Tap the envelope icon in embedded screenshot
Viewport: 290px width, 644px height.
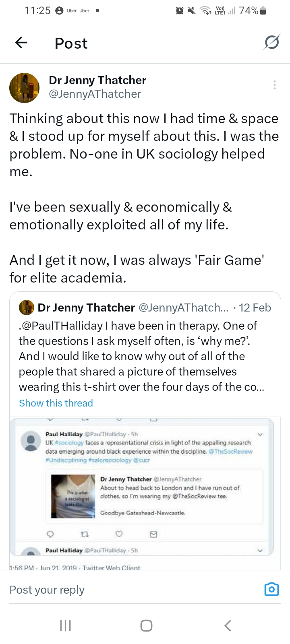tap(153, 535)
